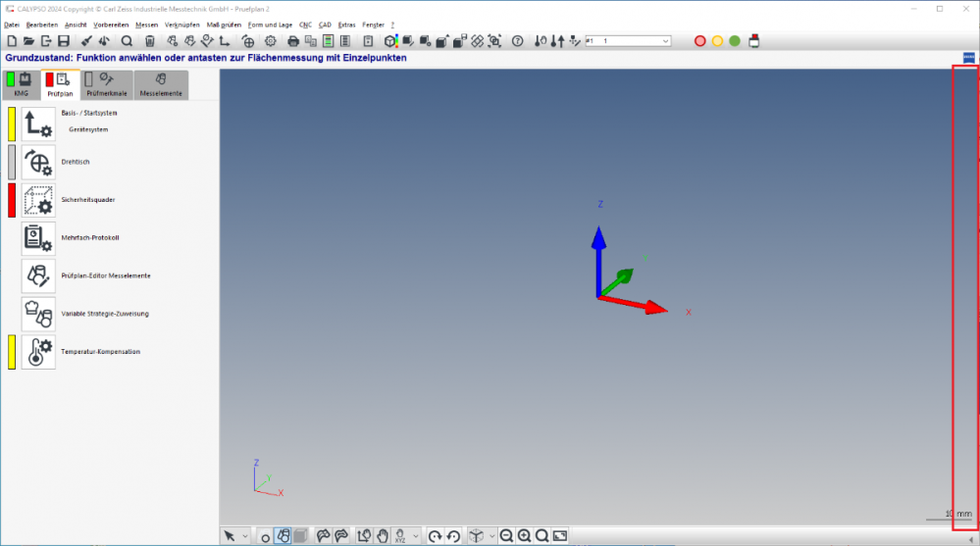Expand the view cube dropdown arrow
The height and width of the screenshot is (546, 980).
point(490,536)
